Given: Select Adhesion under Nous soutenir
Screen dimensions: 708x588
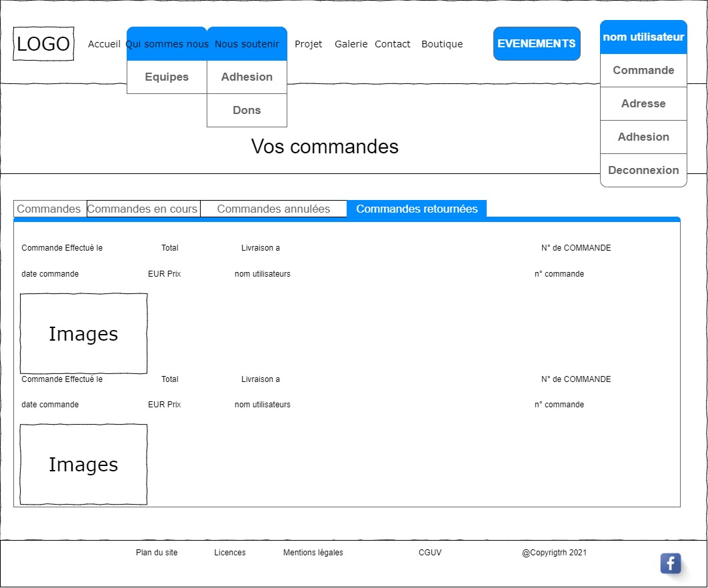Looking at the screenshot, I should coord(247,77).
